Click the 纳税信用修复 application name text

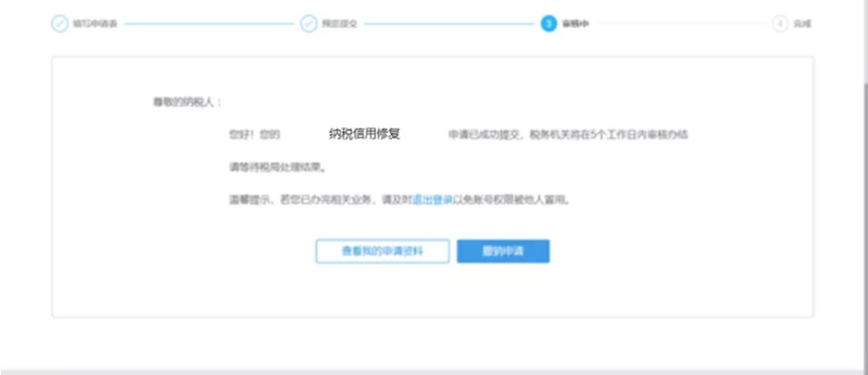(x=365, y=134)
